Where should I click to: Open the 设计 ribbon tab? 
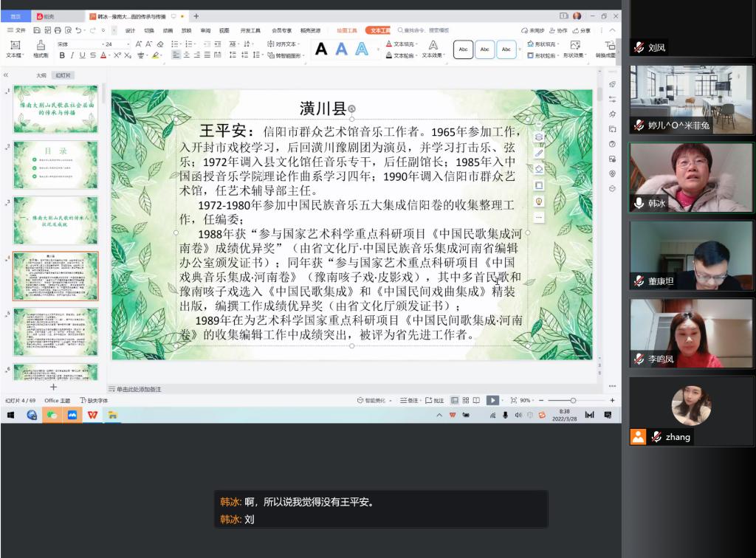[x=130, y=30]
